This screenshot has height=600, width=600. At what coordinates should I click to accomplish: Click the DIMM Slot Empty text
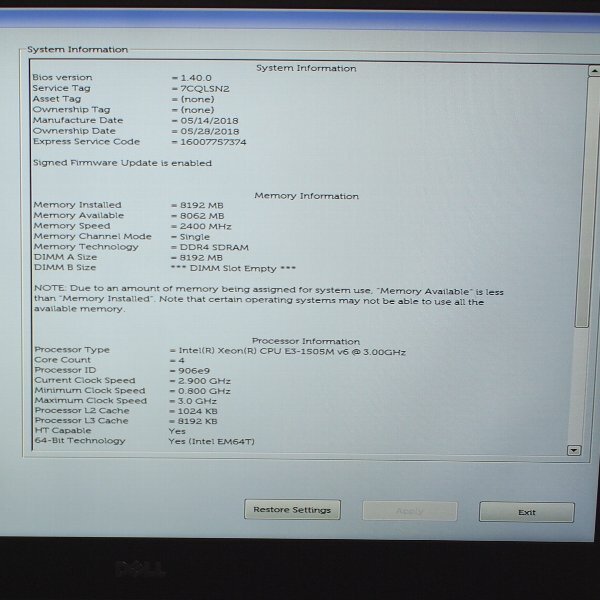click(233, 268)
